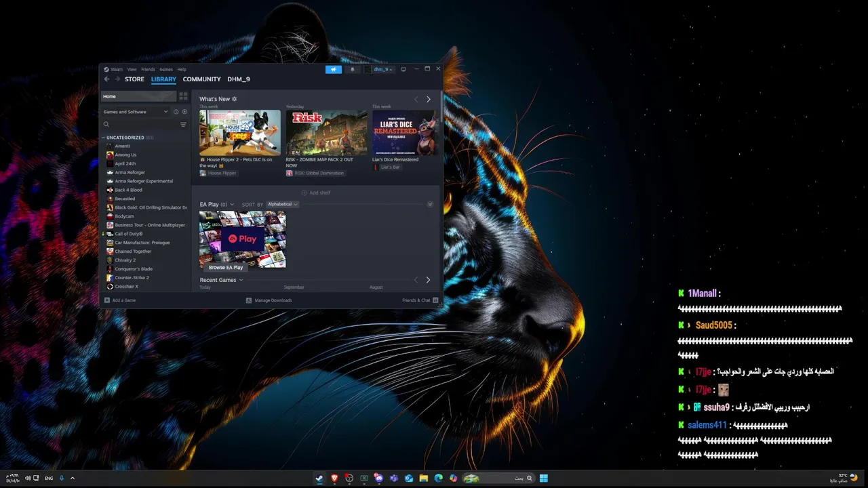868x488 pixels.
Task: Switch to the STORE tab
Action: (x=134, y=79)
